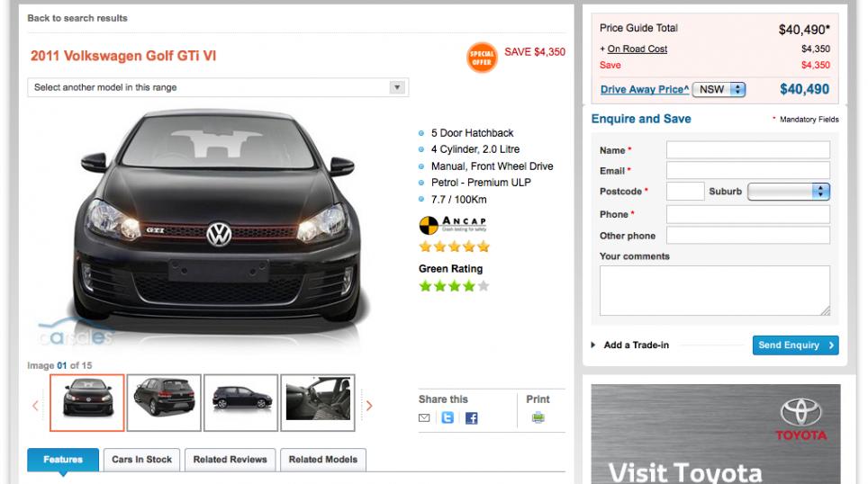Open the NSW state dropdown
Screen dimensions: 868x484
point(719,90)
